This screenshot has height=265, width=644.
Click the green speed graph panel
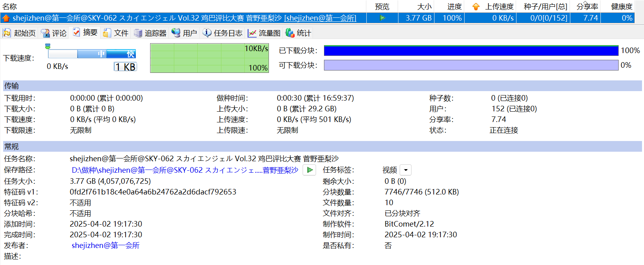point(210,58)
